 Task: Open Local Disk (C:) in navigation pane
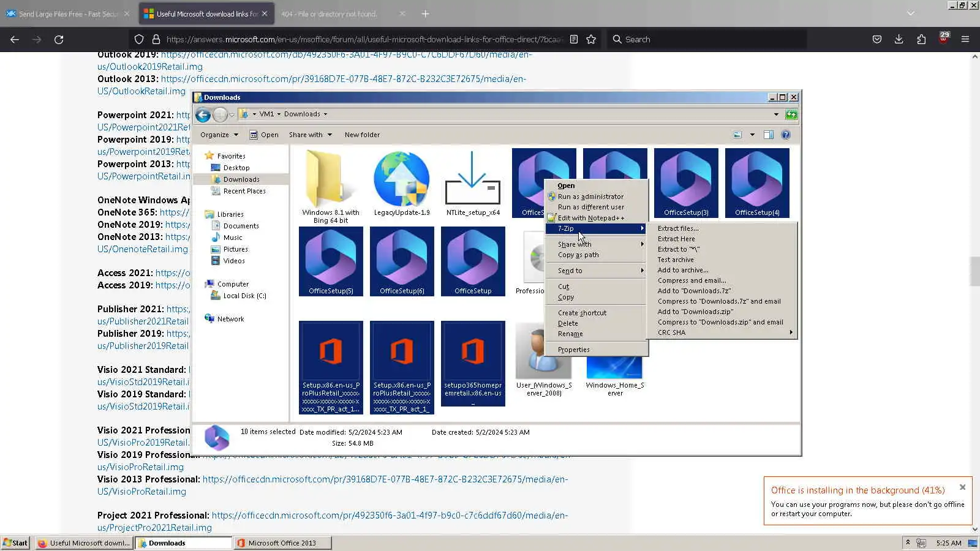[244, 296]
